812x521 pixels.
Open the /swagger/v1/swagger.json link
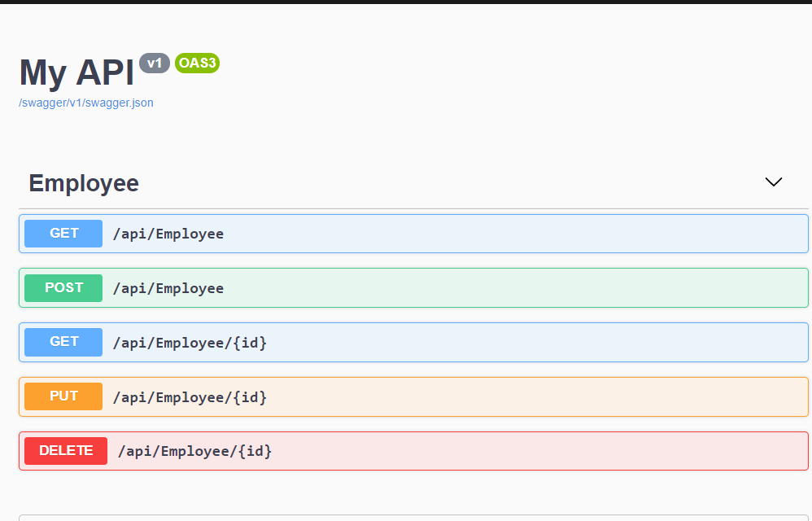point(86,103)
